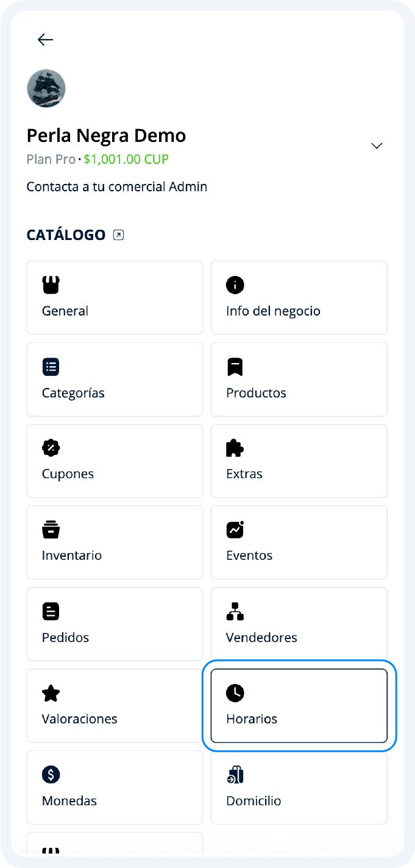Open the Pedidos section

(x=115, y=624)
